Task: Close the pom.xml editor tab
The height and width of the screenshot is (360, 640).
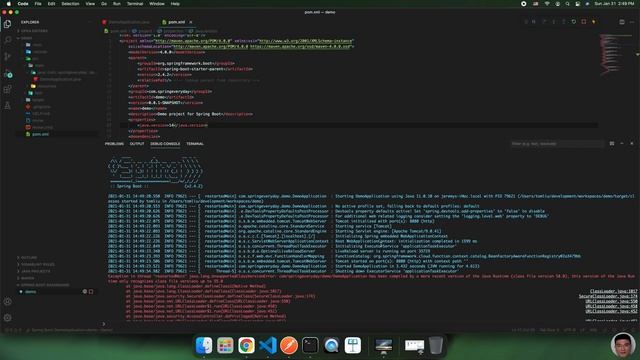Action: click(x=191, y=22)
